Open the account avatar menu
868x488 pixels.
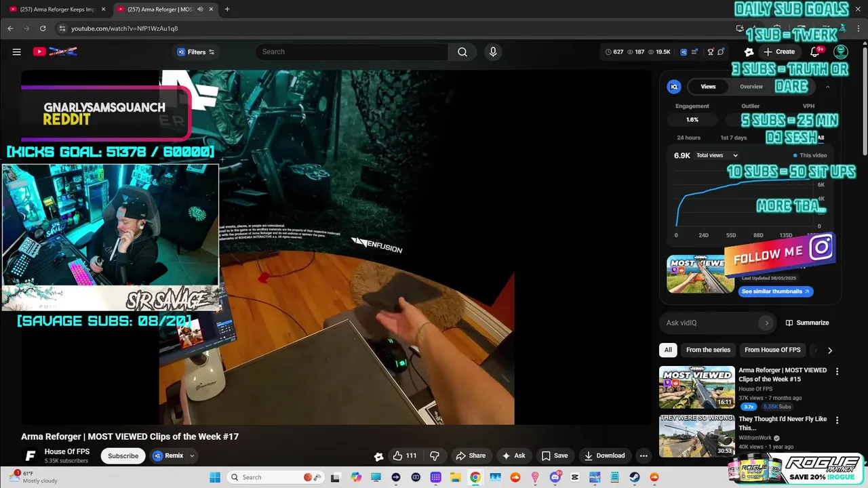tap(841, 52)
